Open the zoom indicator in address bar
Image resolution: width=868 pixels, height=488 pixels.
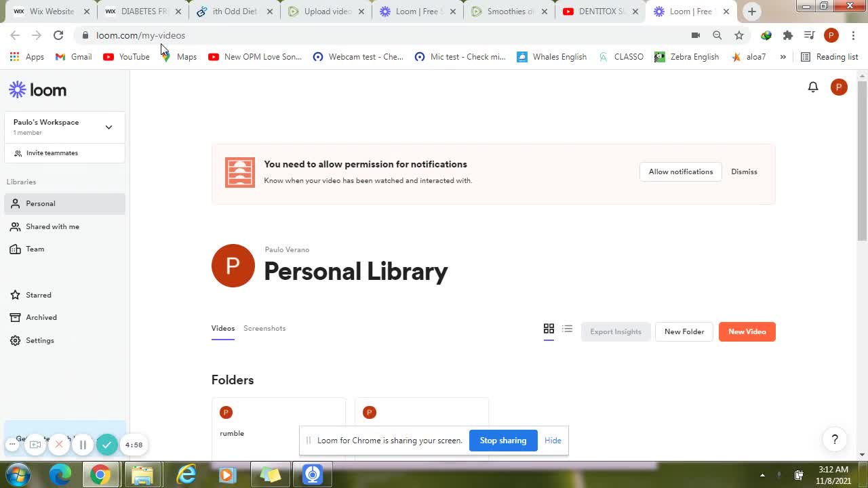[717, 35]
